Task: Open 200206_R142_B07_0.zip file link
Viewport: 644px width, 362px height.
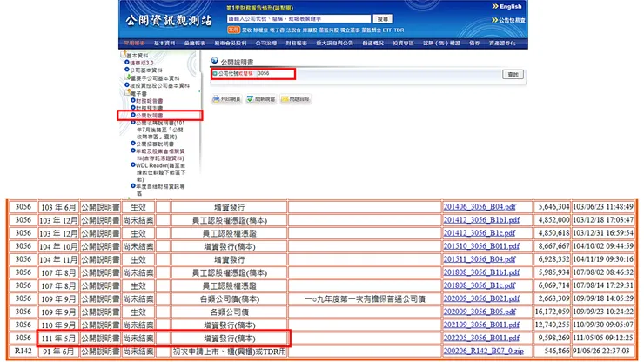Action: (483, 351)
